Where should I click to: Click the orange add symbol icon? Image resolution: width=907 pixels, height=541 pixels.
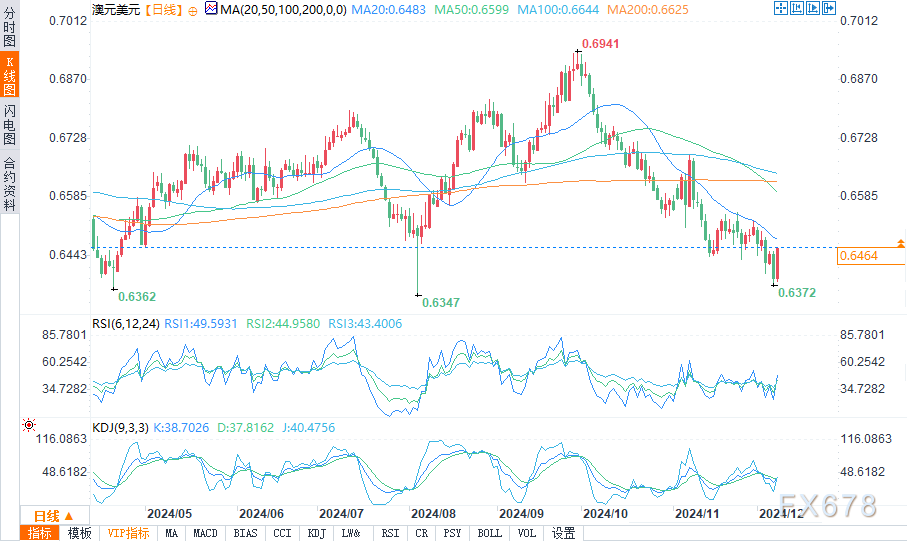coord(193,10)
